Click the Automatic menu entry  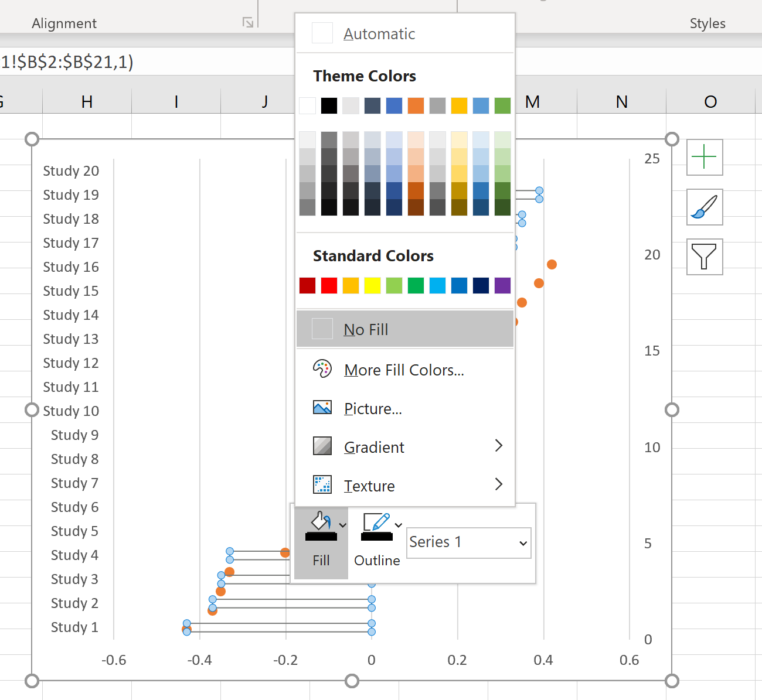coord(379,33)
